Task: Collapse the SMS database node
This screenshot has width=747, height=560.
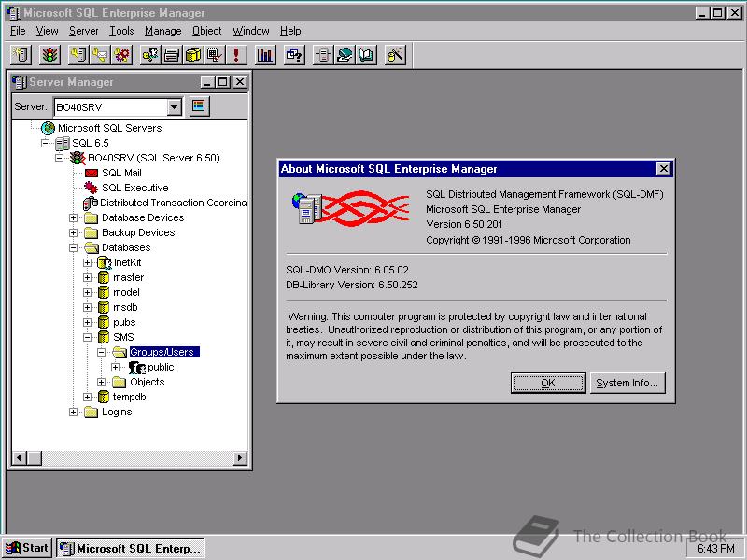Action: 87,337
